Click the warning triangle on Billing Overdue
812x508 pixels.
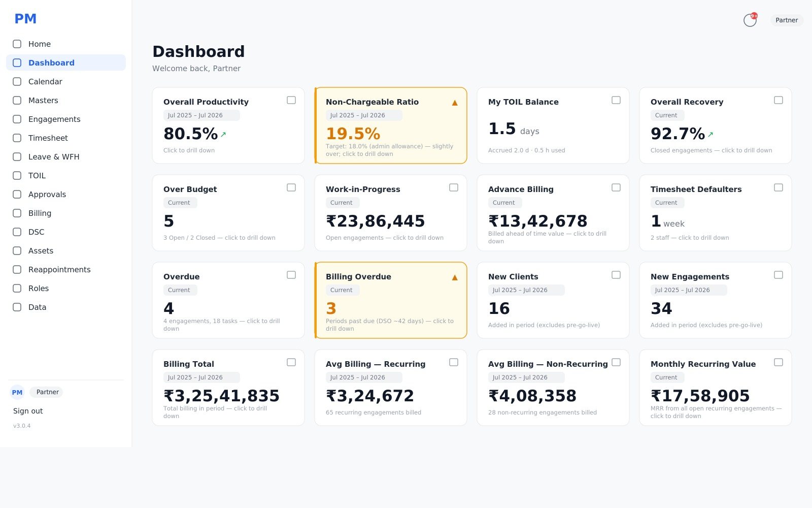(x=455, y=277)
